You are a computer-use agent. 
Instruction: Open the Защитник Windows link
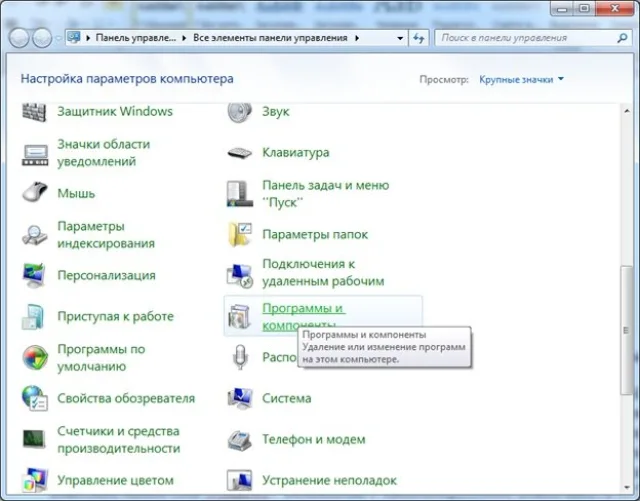[115, 111]
